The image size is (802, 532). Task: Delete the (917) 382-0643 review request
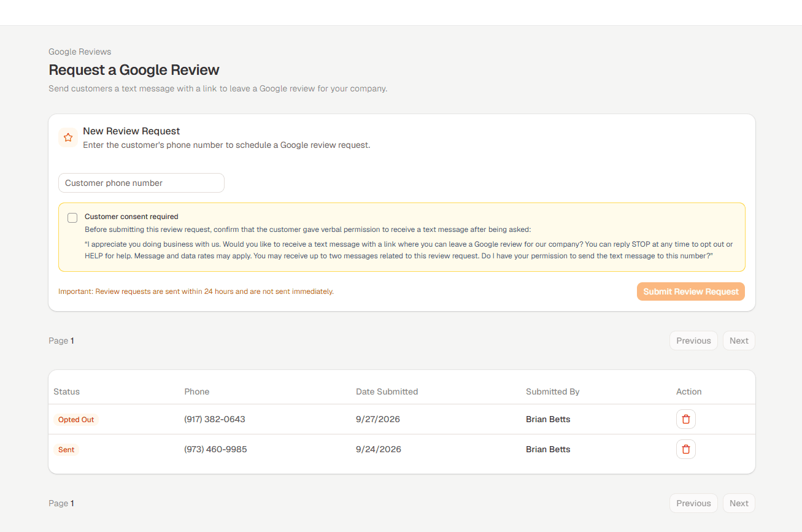pos(686,420)
